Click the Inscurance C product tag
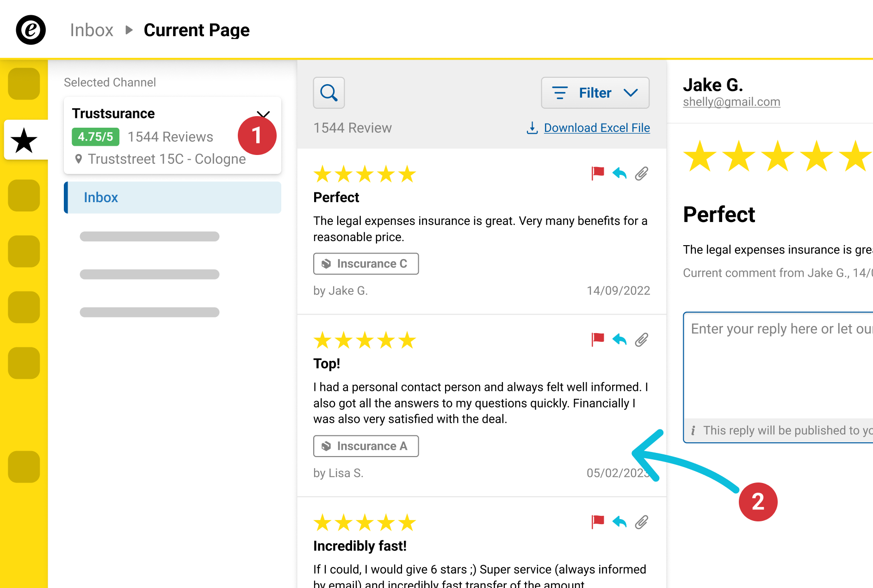The width and height of the screenshot is (873, 588). point(366,264)
